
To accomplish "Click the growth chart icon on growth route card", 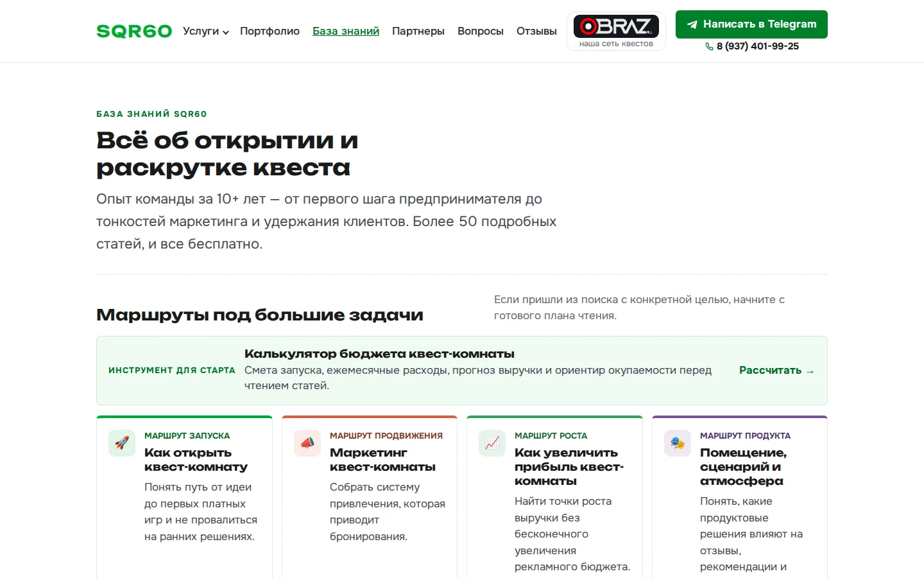I will pos(492,443).
